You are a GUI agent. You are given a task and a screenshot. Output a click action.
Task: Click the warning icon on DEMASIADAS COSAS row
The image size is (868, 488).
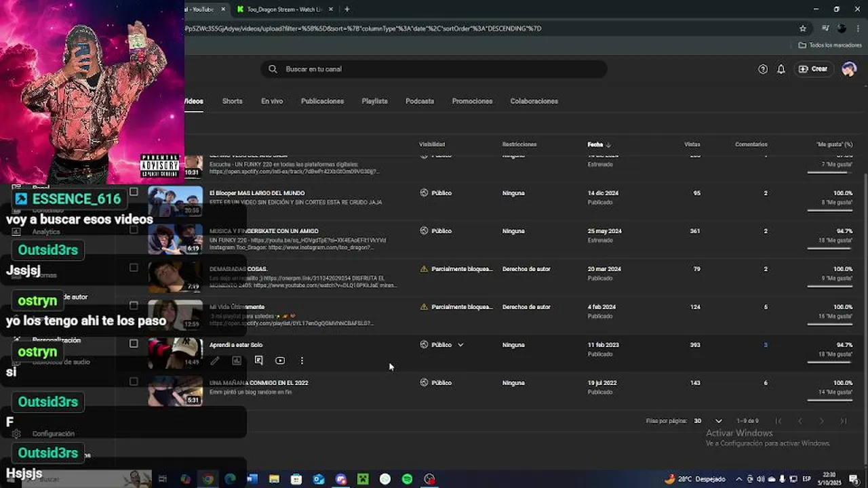(x=424, y=269)
